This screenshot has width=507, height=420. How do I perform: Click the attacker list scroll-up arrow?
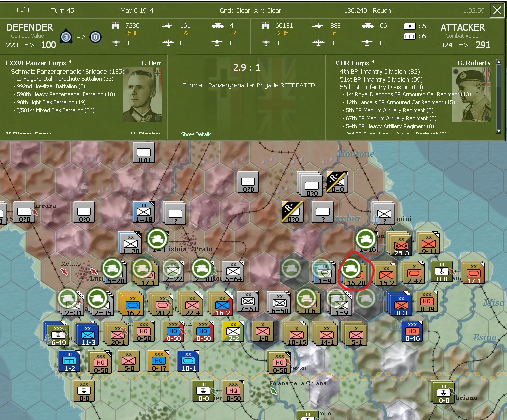click(x=498, y=62)
